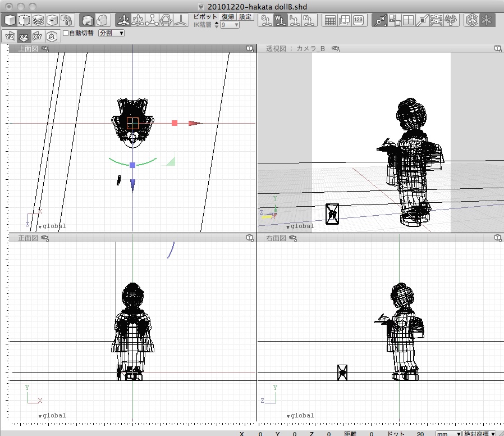The height and width of the screenshot is (436, 504).
Task: Click the blue Z-axis manipulator square handle
Action: 132,165
